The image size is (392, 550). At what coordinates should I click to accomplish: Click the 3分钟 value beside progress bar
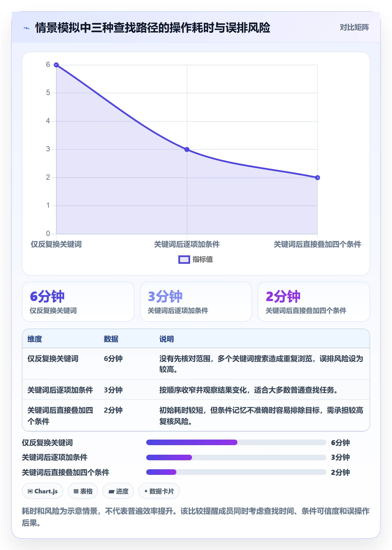340,457
